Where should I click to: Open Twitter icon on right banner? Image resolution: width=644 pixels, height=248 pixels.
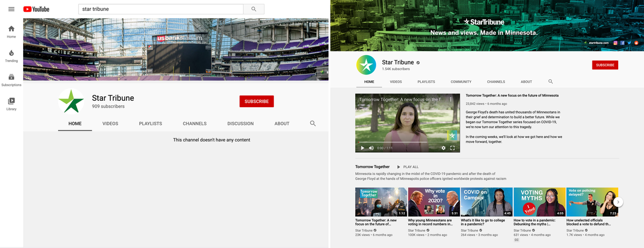coord(629,42)
